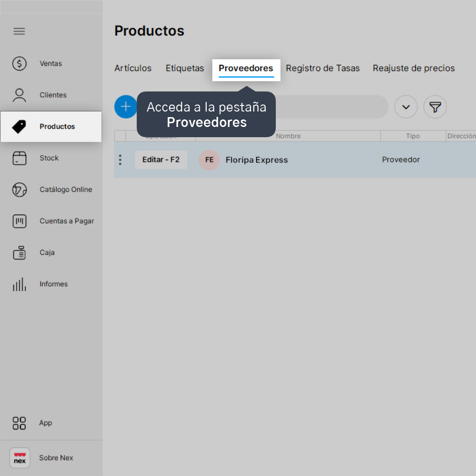Screen dimensions: 476x476
Task: Select the Floripa Express name
Action: tap(257, 160)
